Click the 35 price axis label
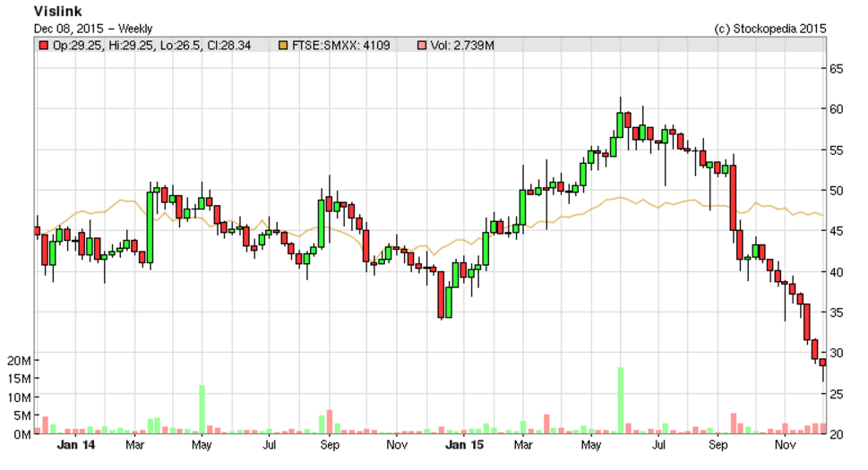Screen dimensions: 868x470 click(836, 312)
